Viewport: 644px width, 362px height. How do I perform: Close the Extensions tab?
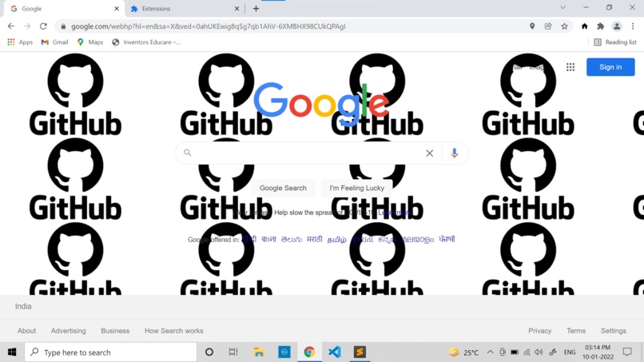tap(237, 9)
